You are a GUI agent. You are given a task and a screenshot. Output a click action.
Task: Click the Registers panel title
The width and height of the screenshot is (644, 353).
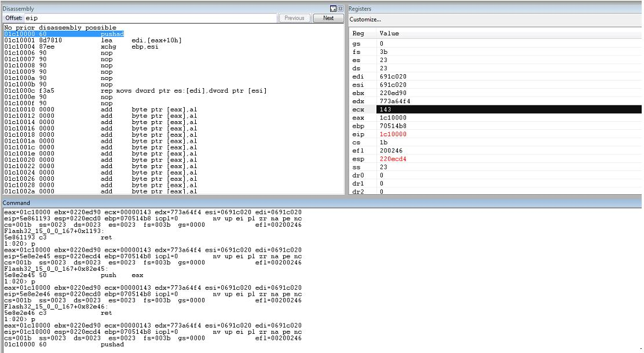click(x=360, y=9)
